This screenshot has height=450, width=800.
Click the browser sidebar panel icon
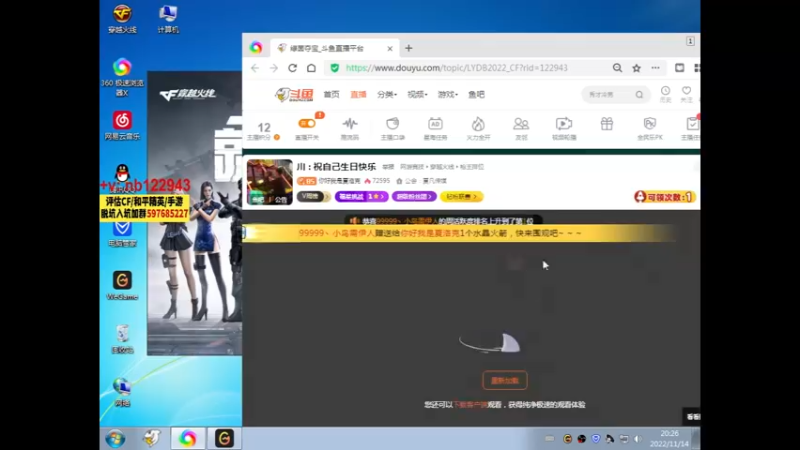(x=679, y=68)
